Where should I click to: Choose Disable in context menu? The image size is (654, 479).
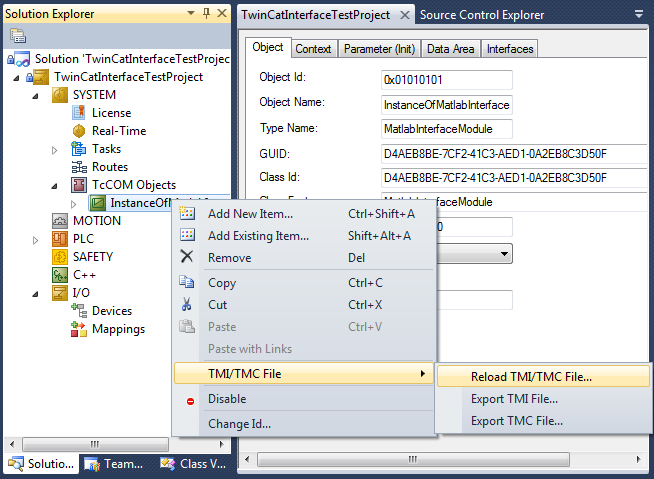click(x=304, y=398)
